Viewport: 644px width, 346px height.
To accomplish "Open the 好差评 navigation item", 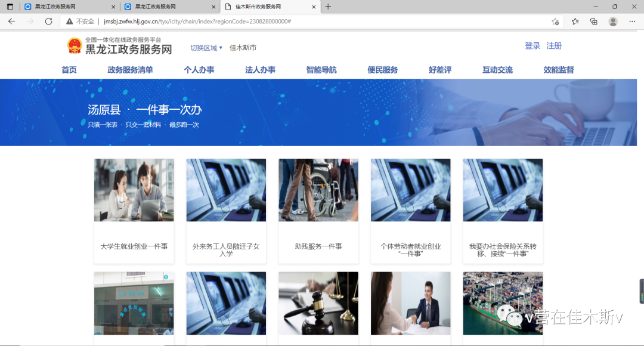I will pos(440,70).
